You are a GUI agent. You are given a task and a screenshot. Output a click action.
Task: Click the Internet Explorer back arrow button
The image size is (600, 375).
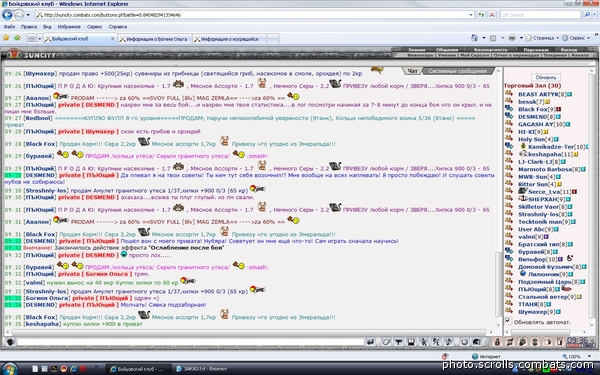point(7,15)
